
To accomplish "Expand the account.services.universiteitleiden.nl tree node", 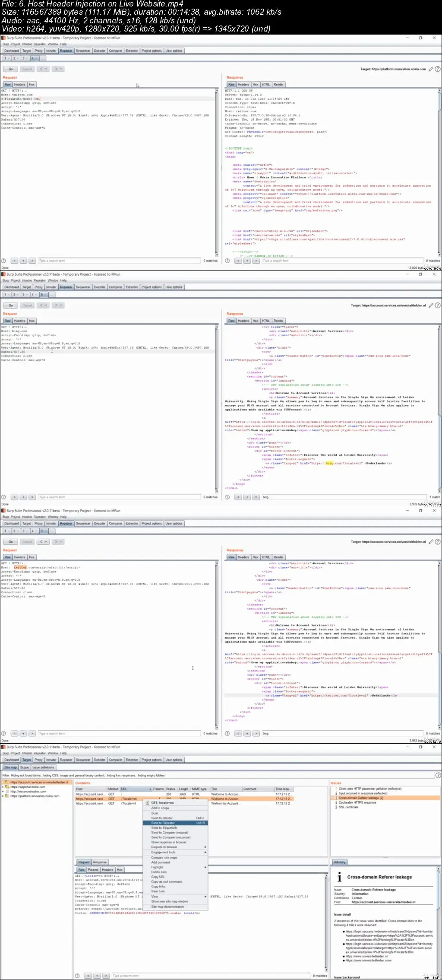I will point(3,783).
